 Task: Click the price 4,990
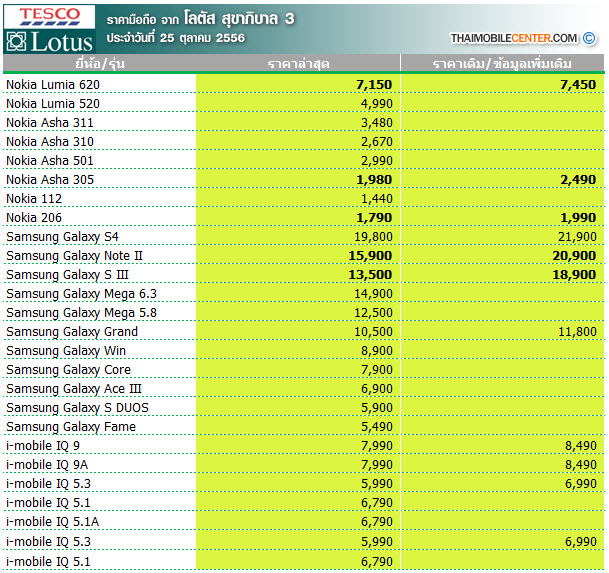tap(377, 104)
